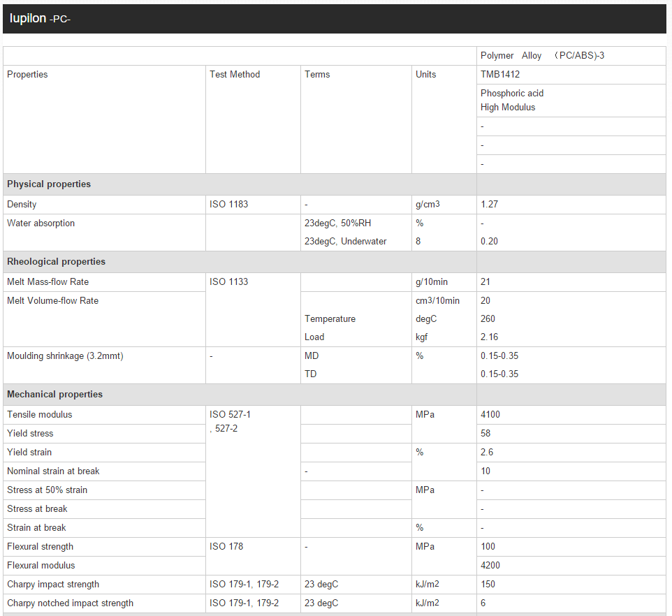The image size is (672, 616).
Task: Click the Phosphoric acid High Modulus description
Action: 512,101
